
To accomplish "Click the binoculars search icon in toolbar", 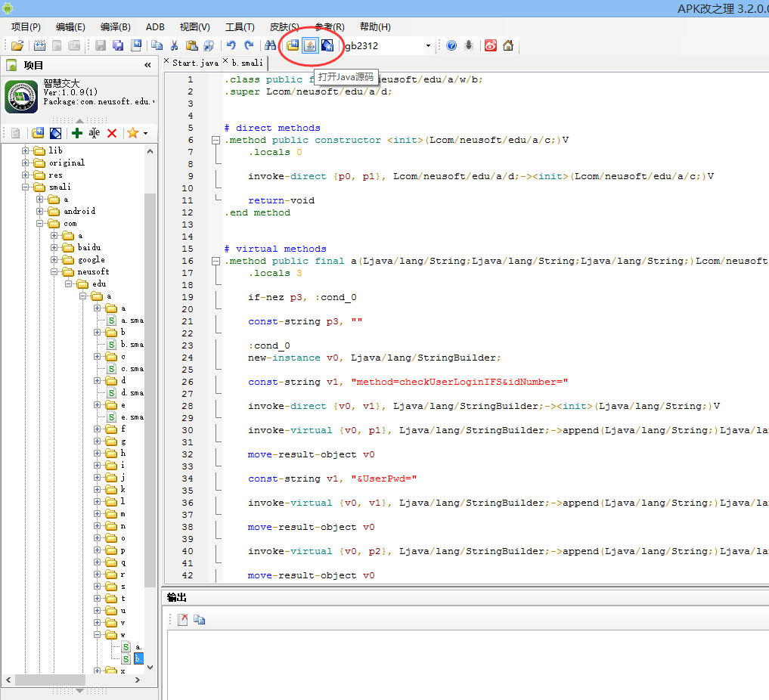I will point(270,45).
